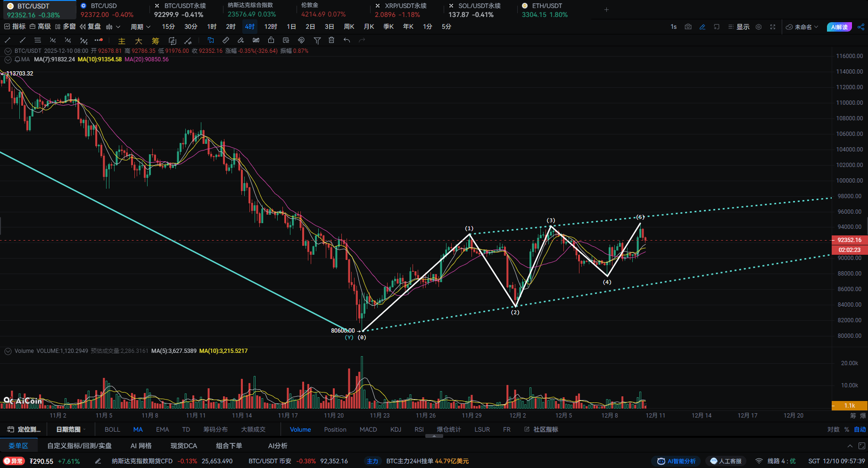This screenshot has height=468, width=868.
Task: Click the undo arrow icon
Action: 347,41
